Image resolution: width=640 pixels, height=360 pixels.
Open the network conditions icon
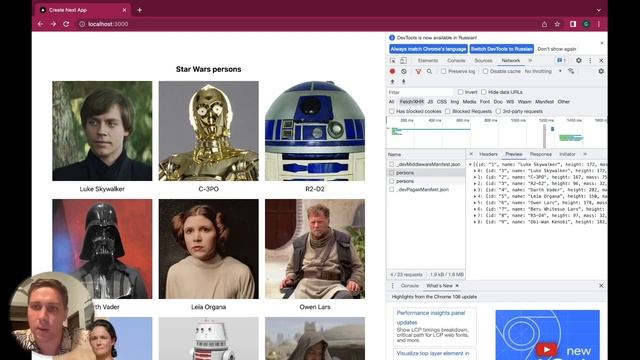tap(571, 71)
